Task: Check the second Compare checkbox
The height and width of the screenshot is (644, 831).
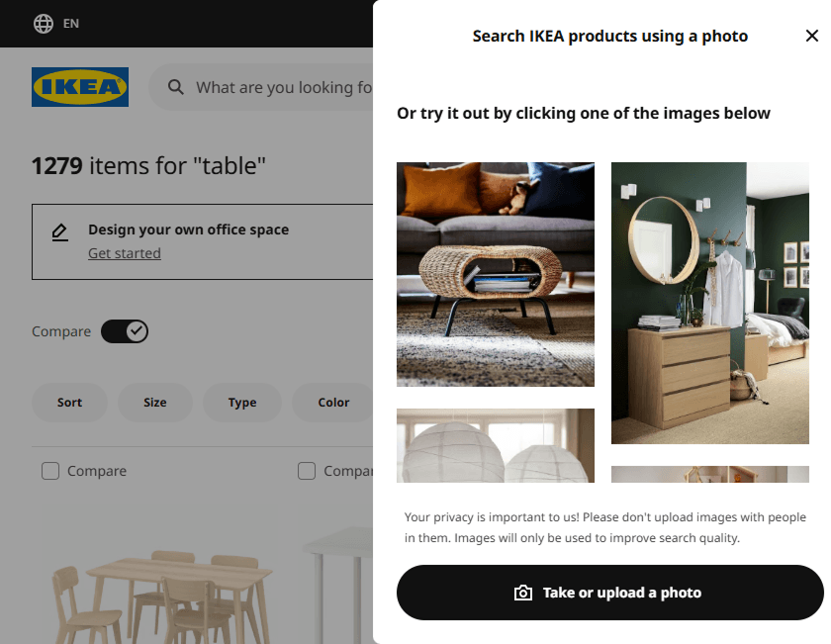Action: (x=307, y=471)
